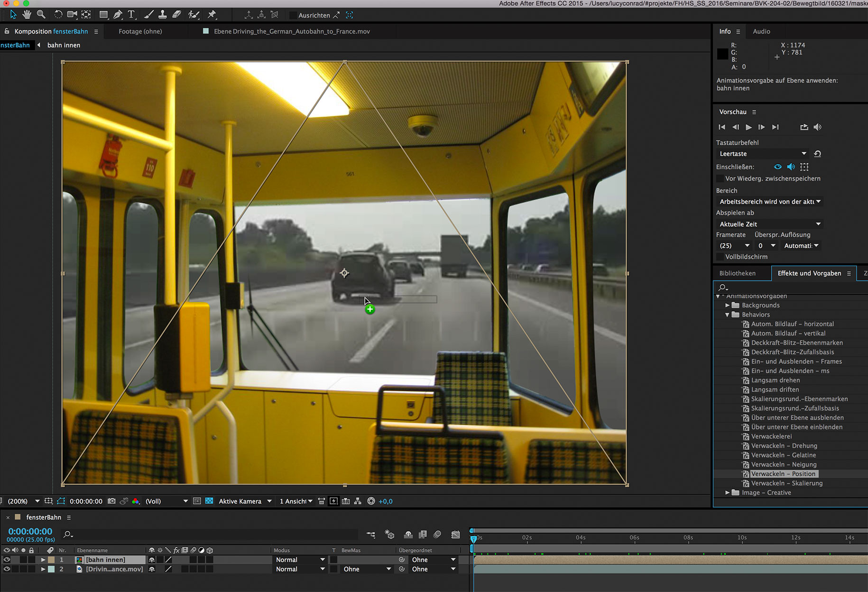The image size is (868, 592).
Task: Click the bahn innen layer color label
Action: pos(51,560)
